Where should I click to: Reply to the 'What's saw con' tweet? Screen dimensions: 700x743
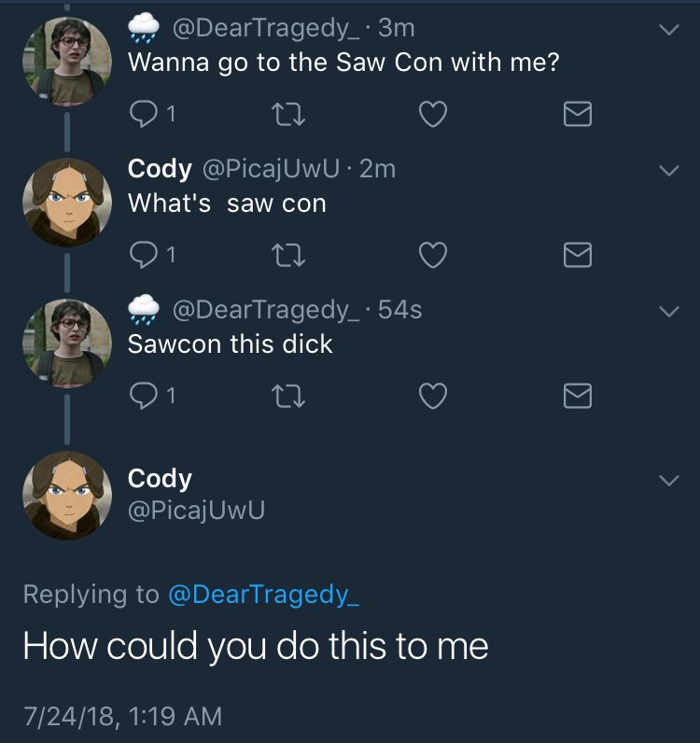pos(144,255)
